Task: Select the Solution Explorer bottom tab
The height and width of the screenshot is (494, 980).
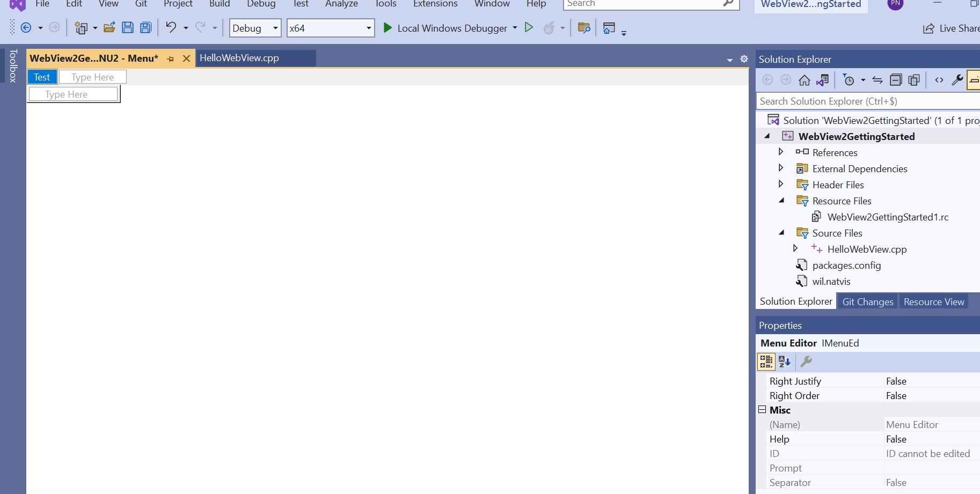Action: (796, 301)
